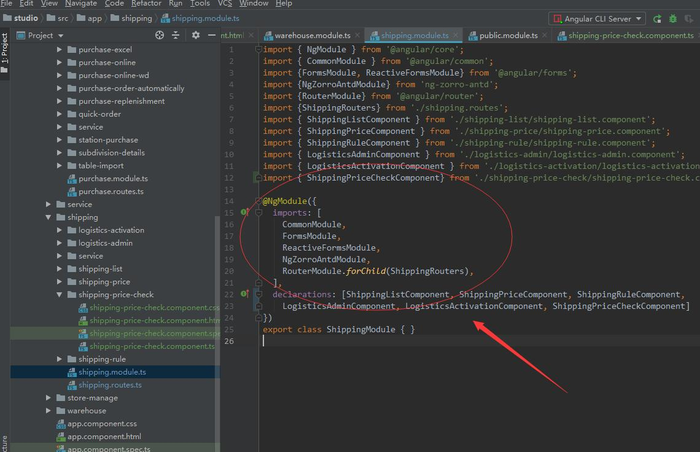This screenshot has width=700, height=452.
Task: Open the Help menu
Action: [x=284, y=4]
